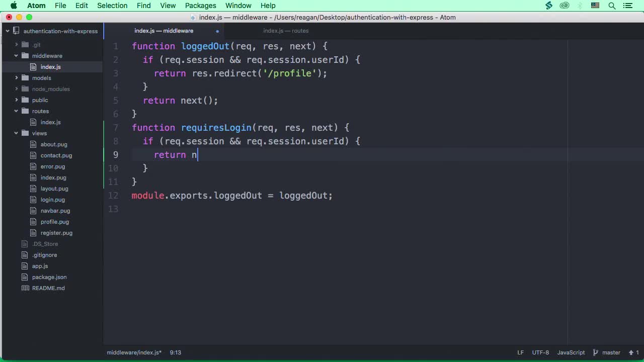
Task: Switch to index.js — routes tab
Action: 286,31
